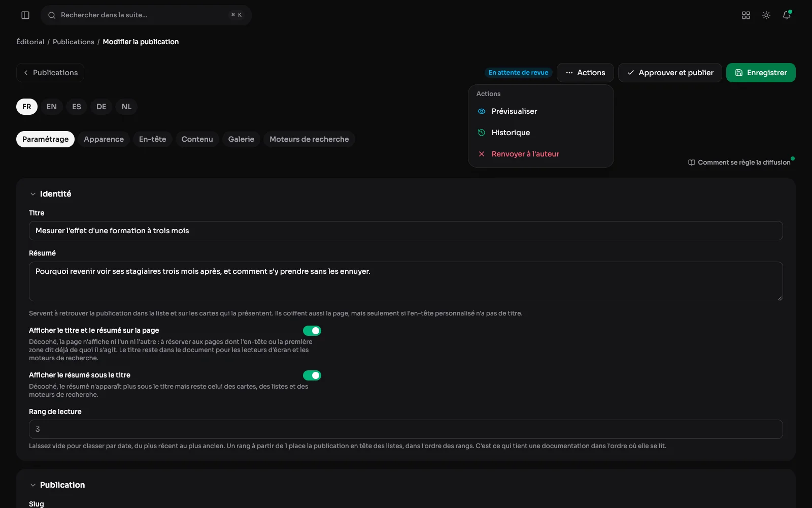Screen dimensions: 812x508
Task: Click the search magnifier icon
Action: 52,15
